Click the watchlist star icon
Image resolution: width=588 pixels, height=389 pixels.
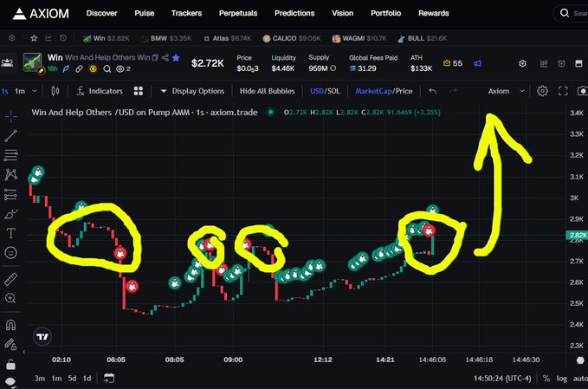click(34, 38)
